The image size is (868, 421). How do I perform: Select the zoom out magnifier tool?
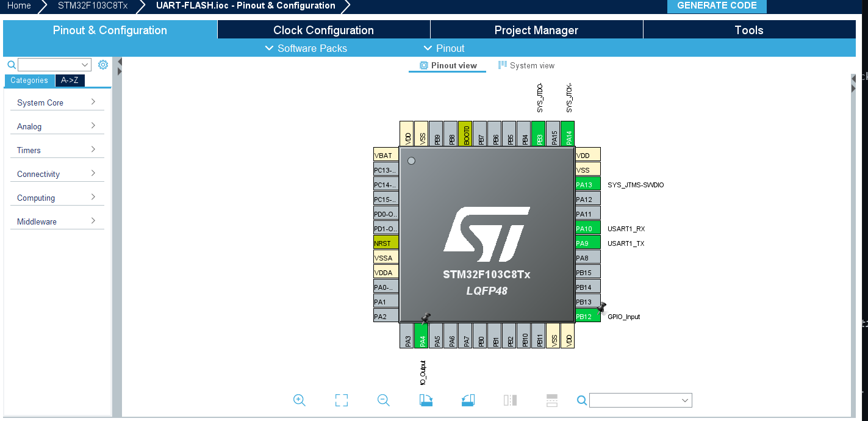click(x=383, y=400)
